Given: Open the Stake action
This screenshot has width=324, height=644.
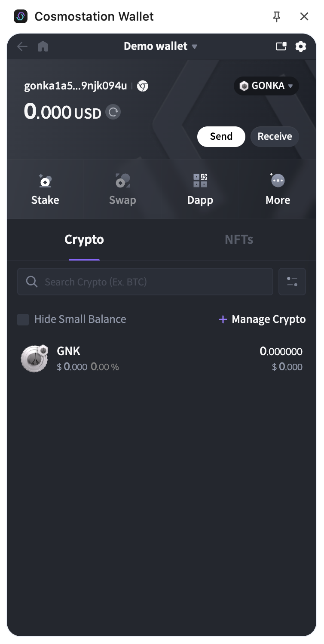Looking at the screenshot, I should tap(45, 189).
